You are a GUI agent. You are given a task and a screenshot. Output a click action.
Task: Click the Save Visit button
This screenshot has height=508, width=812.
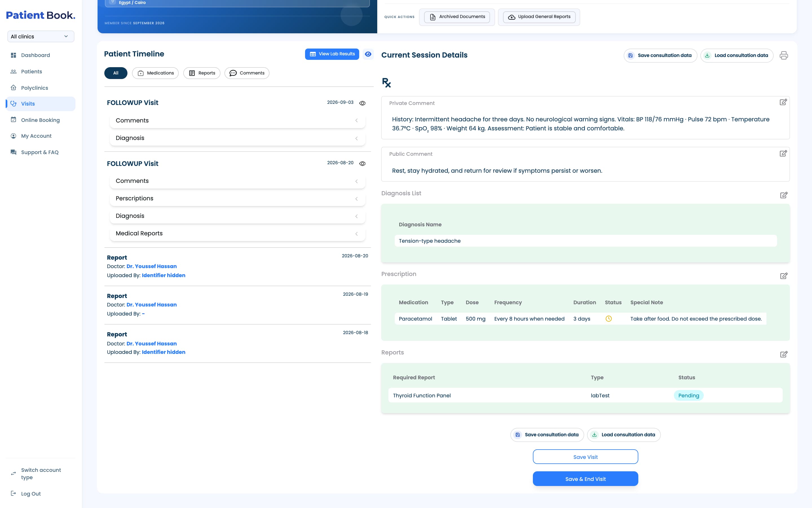point(585,457)
